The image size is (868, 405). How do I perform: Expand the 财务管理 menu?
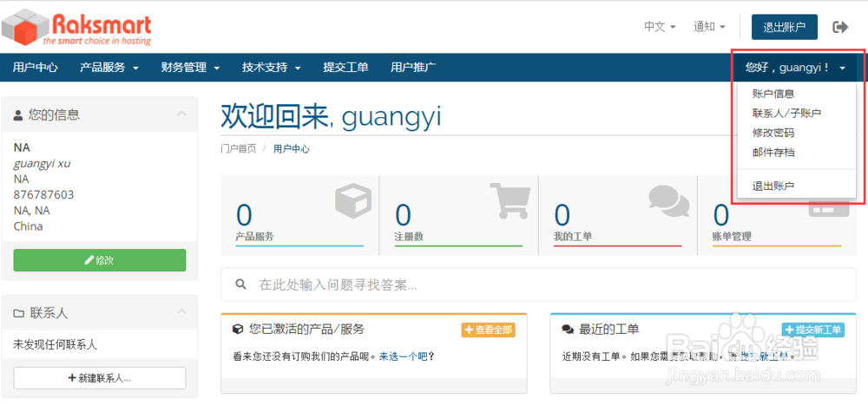pos(190,68)
